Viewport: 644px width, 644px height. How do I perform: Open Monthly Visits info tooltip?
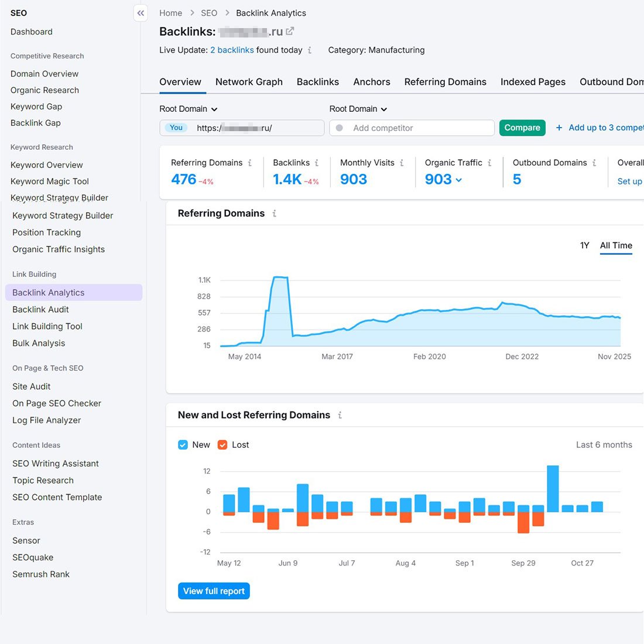402,163
